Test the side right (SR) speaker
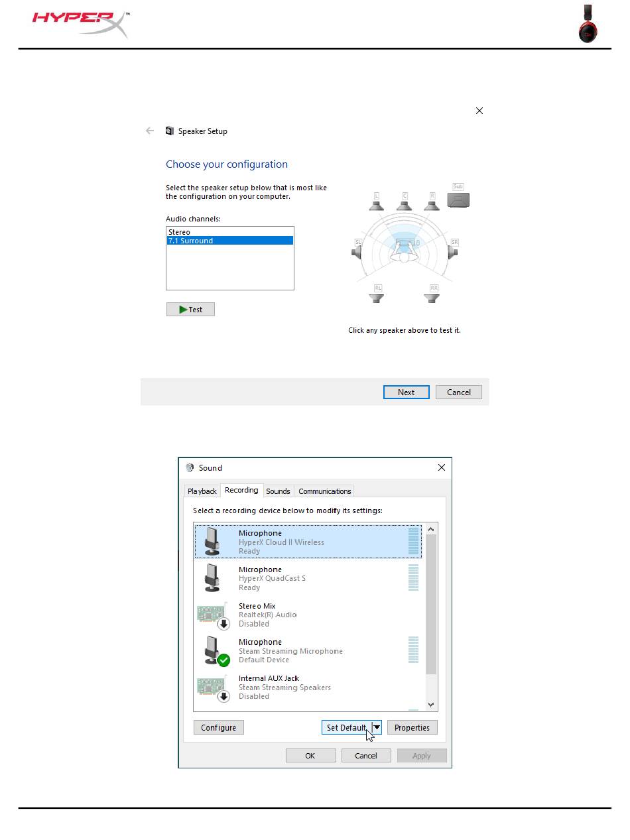Screen dimensions: 630x840 coord(454,251)
